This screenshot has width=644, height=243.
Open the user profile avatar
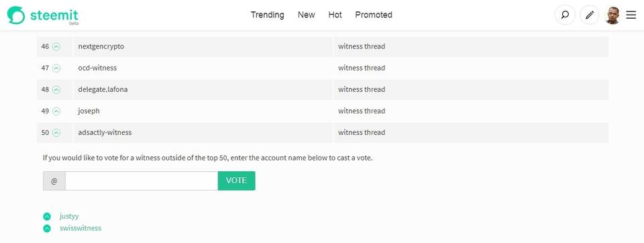pyautogui.click(x=612, y=15)
